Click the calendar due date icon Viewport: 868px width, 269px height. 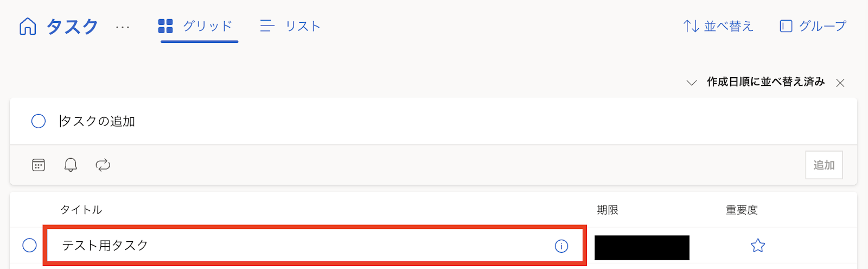(39, 165)
